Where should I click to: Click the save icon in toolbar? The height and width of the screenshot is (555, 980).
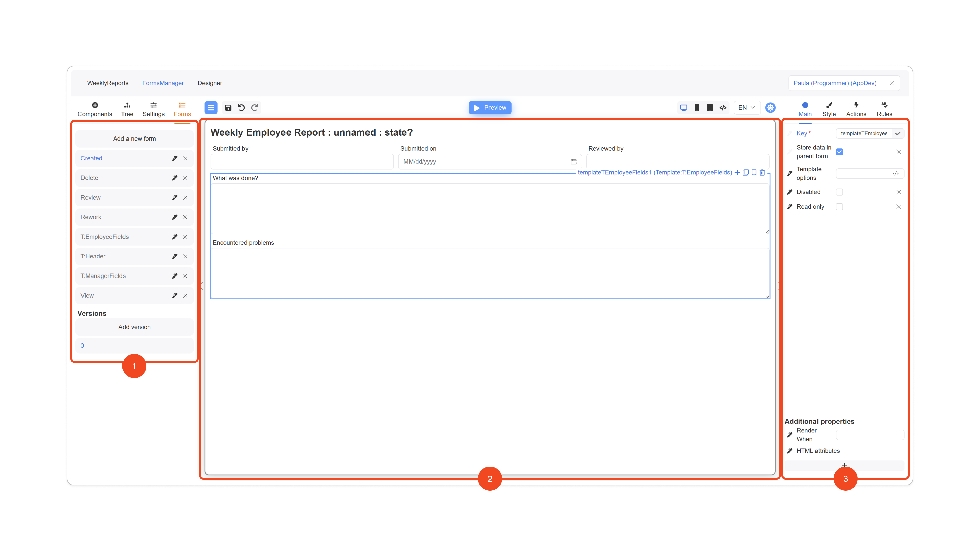click(228, 108)
